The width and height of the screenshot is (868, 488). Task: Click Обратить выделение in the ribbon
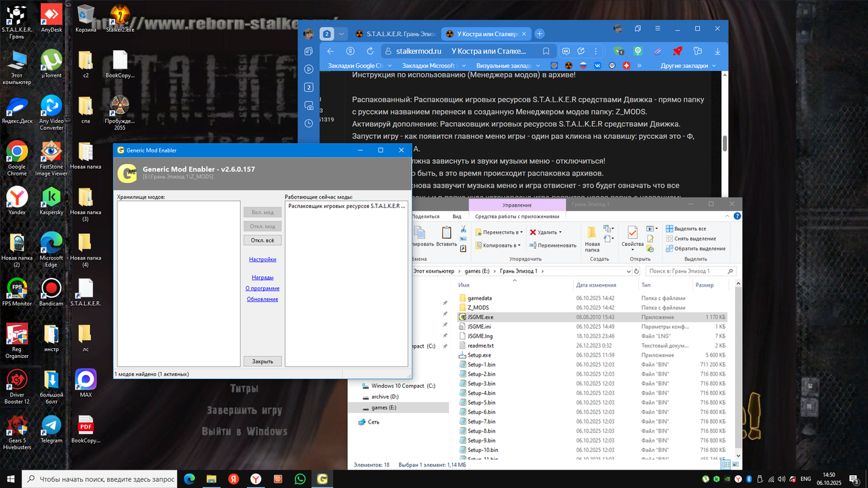695,249
